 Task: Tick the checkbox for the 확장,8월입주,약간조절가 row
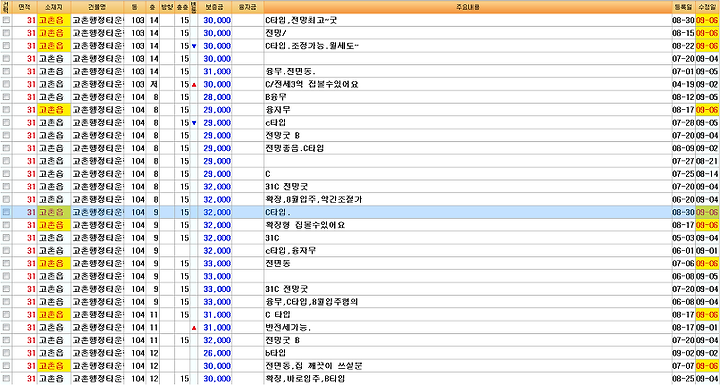tap(6, 200)
